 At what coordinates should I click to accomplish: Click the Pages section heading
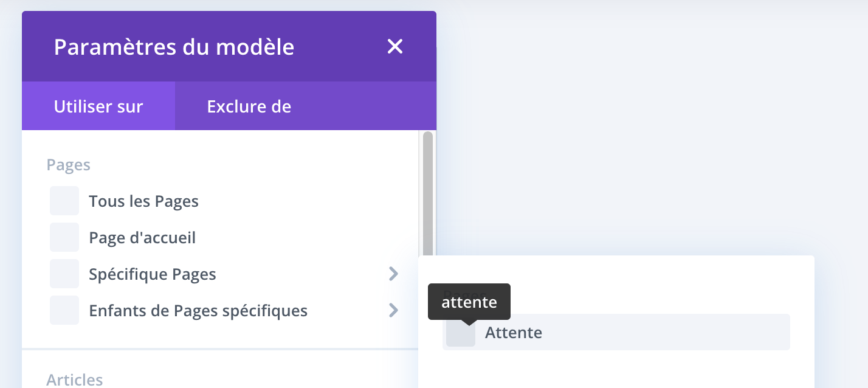[x=69, y=164]
